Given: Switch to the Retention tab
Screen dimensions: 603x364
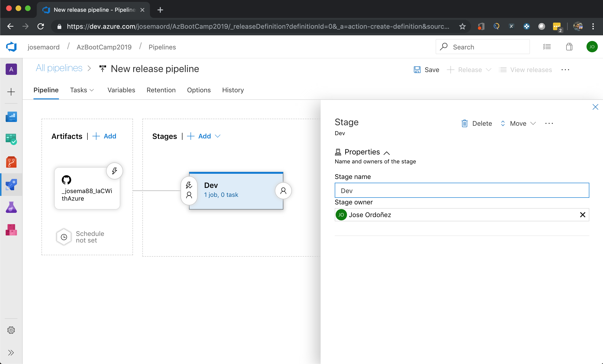Looking at the screenshot, I should click(161, 90).
